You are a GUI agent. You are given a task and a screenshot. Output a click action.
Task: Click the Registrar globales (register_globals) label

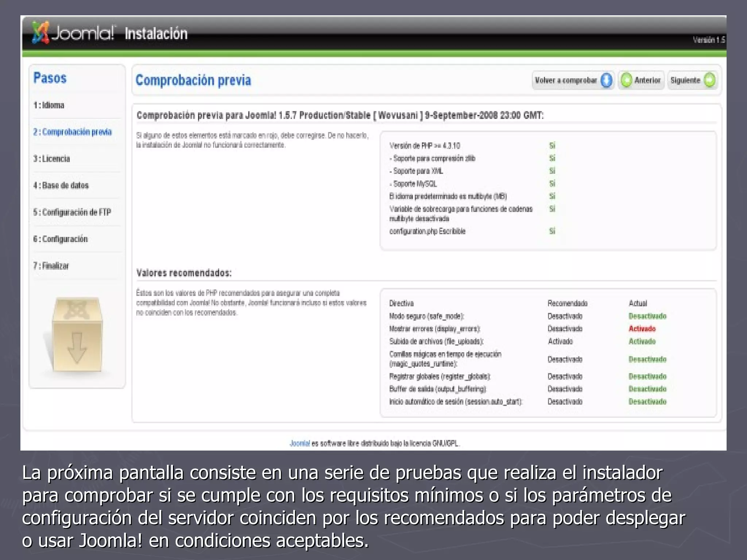[440, 376]
